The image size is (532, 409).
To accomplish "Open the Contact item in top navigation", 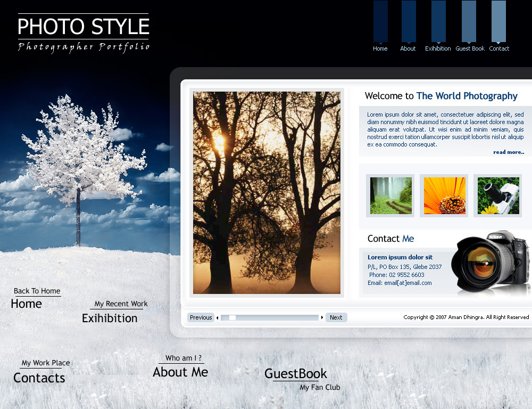I will (499, 48).
